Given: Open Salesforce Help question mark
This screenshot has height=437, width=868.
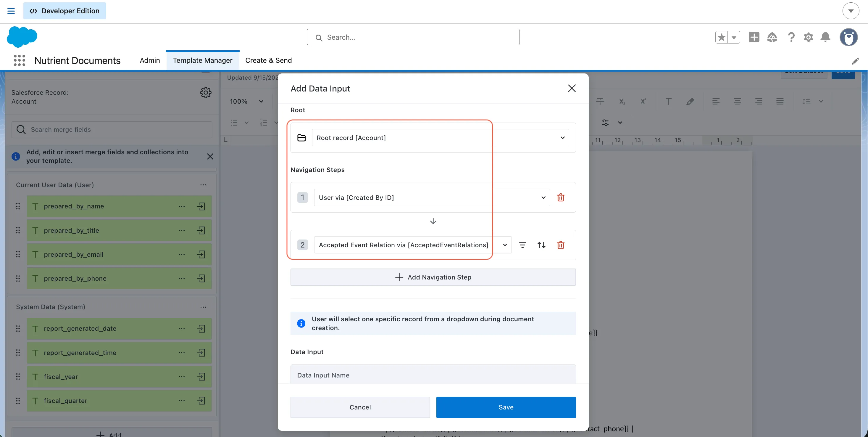Looking at the screenshot, I should [791, 37].
